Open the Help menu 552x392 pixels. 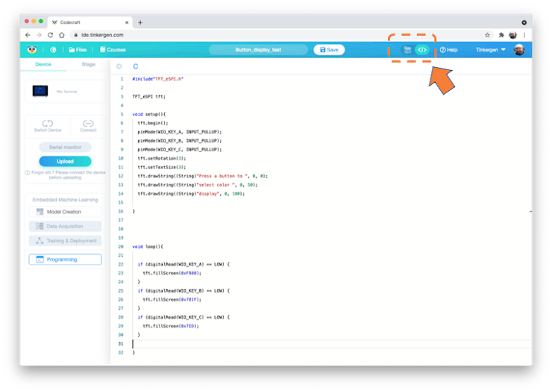click(449, 50)
